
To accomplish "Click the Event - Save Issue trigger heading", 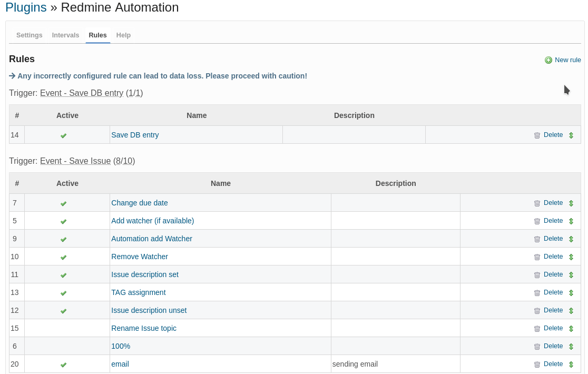I will [75, 161].
